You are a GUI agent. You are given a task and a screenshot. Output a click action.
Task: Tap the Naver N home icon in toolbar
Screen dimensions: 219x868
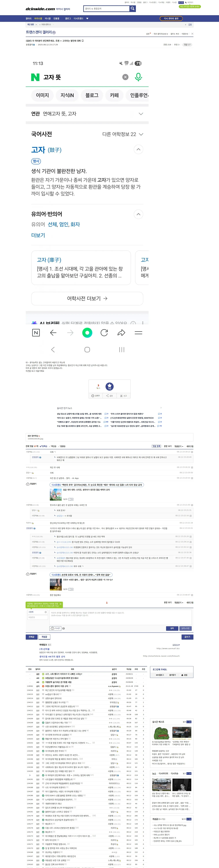pos(36,333)
